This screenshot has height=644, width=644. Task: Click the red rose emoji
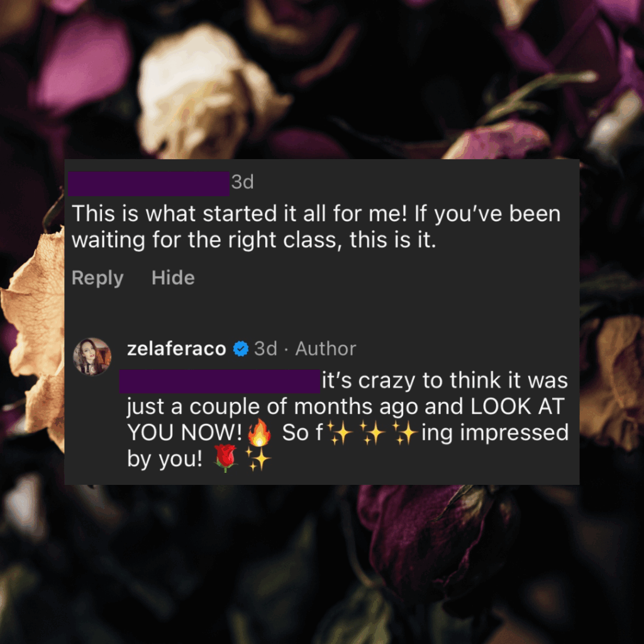[x=225, y=458]
